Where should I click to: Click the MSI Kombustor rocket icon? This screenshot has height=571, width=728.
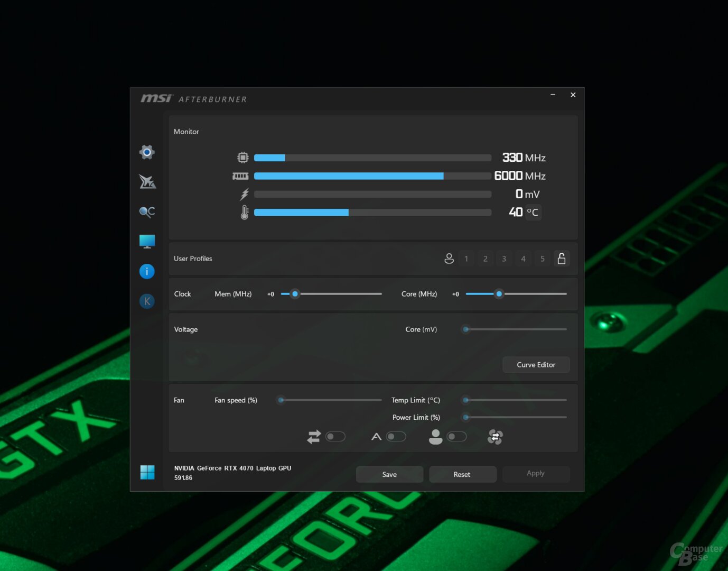[x=147, y=182]
